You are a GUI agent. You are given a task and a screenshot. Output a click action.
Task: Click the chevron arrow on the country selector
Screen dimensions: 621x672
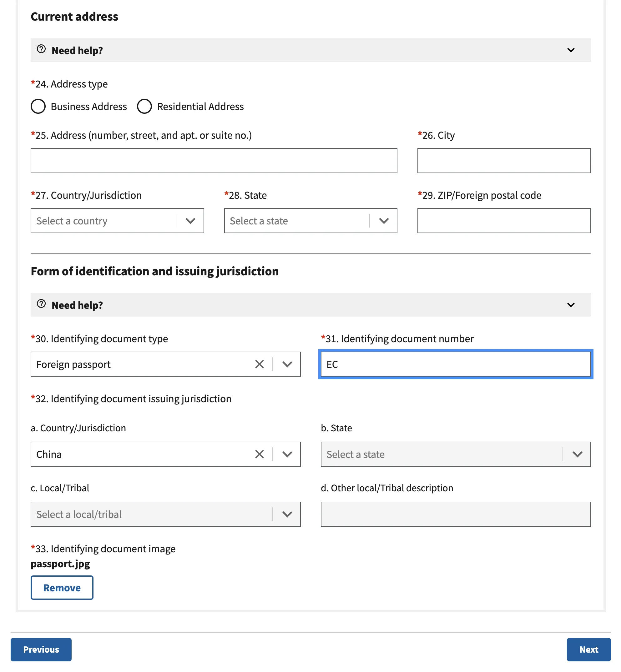pos(190,221)
